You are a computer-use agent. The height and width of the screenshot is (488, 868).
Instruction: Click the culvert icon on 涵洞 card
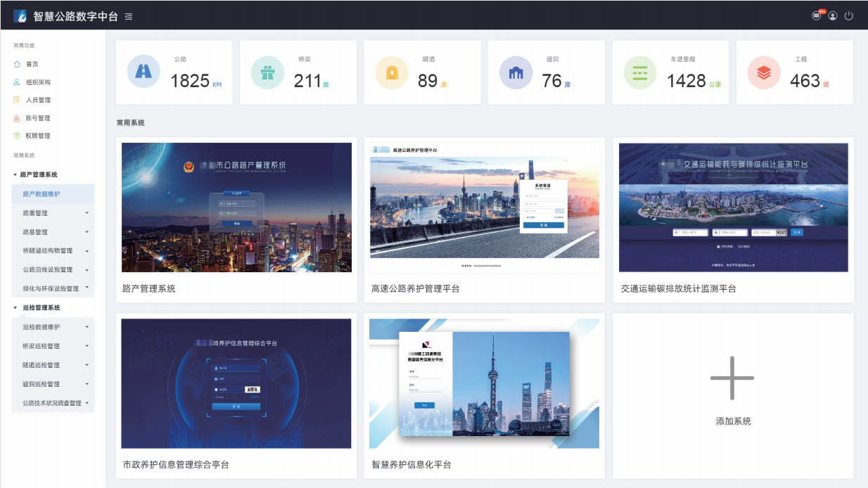pyautogui.click(x=516, y=72)
